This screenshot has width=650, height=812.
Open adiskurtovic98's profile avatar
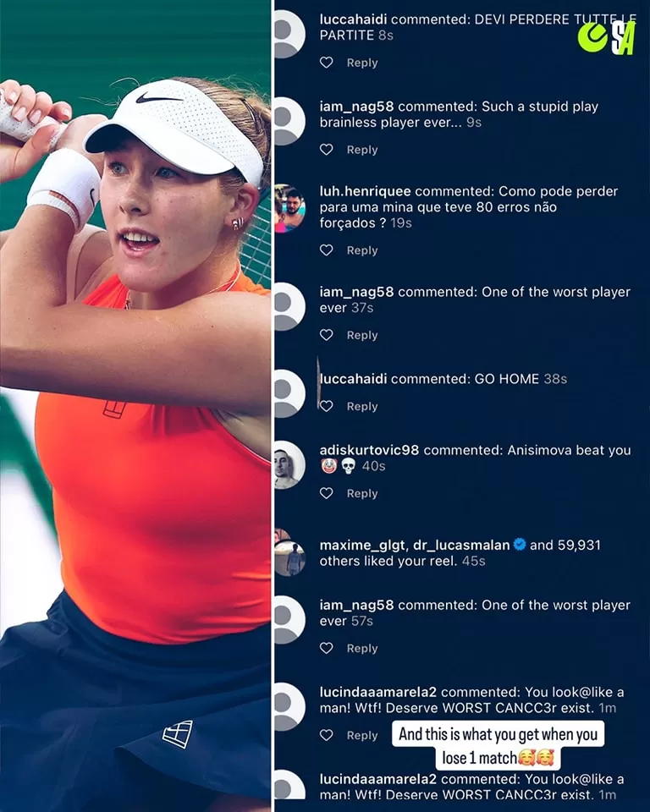point(289,465)
